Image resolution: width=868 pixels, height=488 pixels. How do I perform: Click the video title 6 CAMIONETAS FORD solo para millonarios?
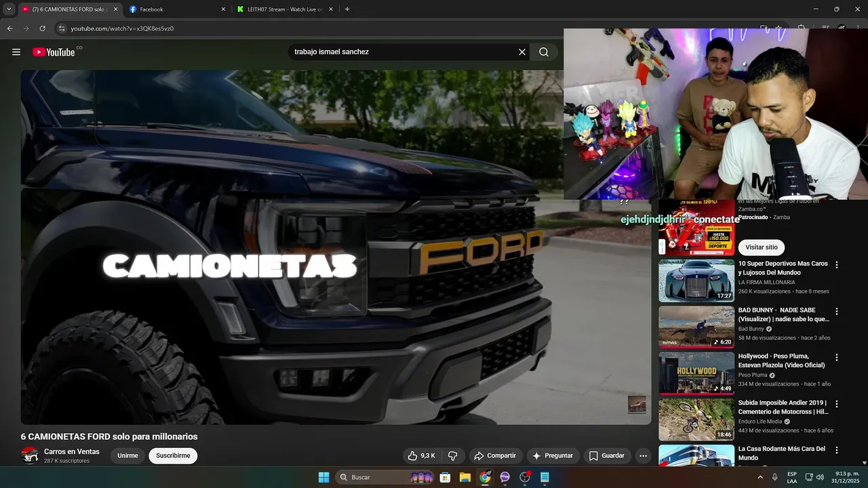(109, 436)
